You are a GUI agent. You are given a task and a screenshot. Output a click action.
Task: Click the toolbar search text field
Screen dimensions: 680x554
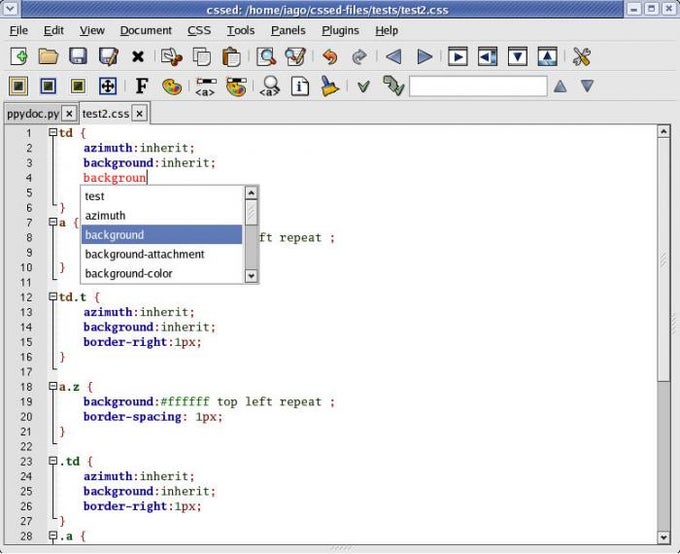point(478,86)
